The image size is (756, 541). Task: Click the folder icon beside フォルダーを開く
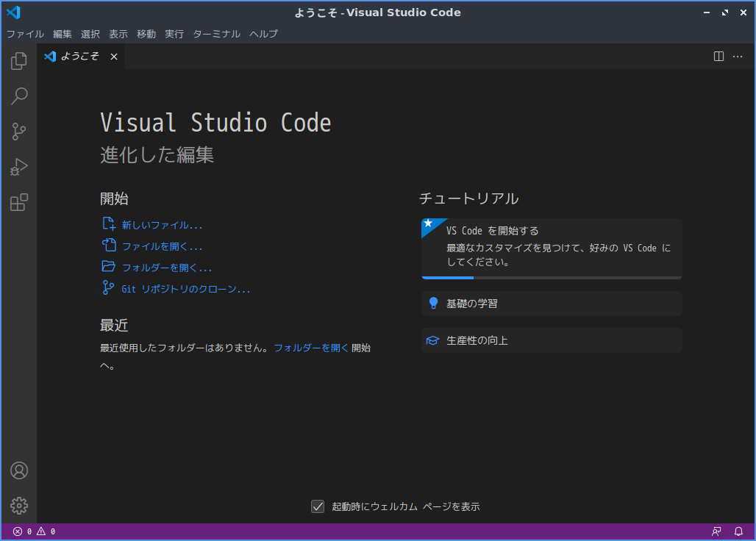coord(109,266)
